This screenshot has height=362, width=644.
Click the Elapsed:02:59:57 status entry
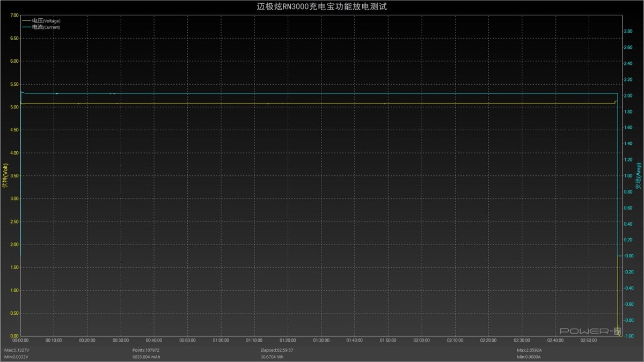pyautogui.click(x=277, y=350)
